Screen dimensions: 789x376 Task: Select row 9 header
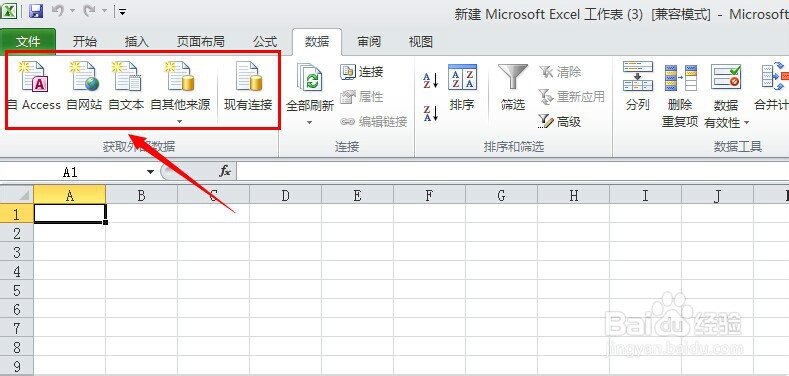(17, 365)
